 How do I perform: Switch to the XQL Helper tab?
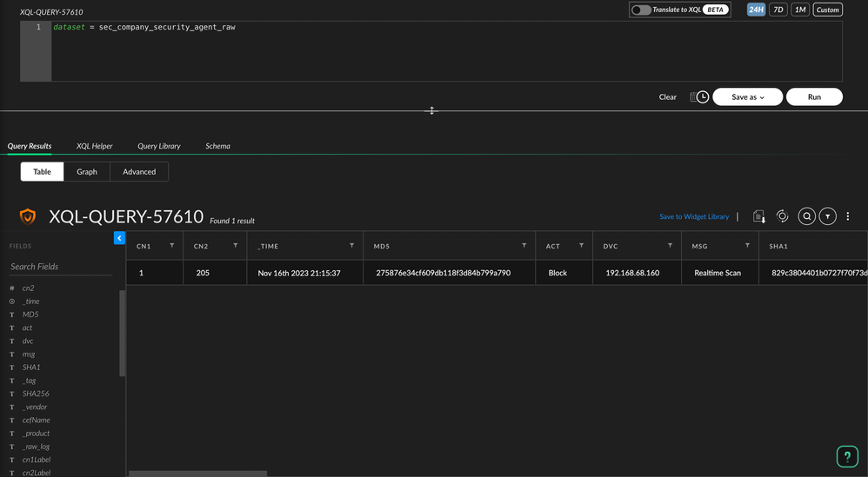(x=94, y=146)
